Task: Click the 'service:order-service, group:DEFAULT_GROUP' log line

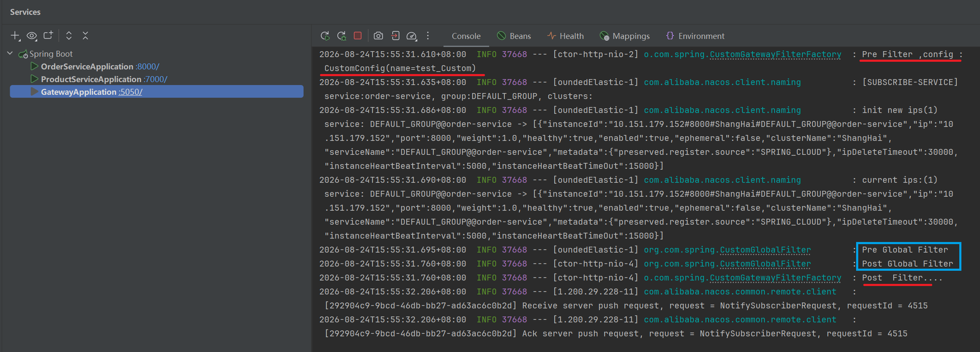Action: point(458,96)
